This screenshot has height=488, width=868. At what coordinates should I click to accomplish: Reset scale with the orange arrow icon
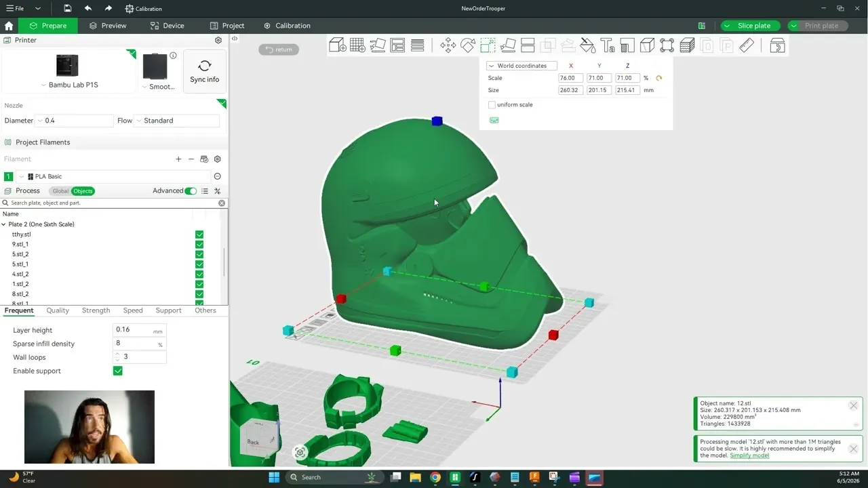pyautogui.click(x=659, y=78)
